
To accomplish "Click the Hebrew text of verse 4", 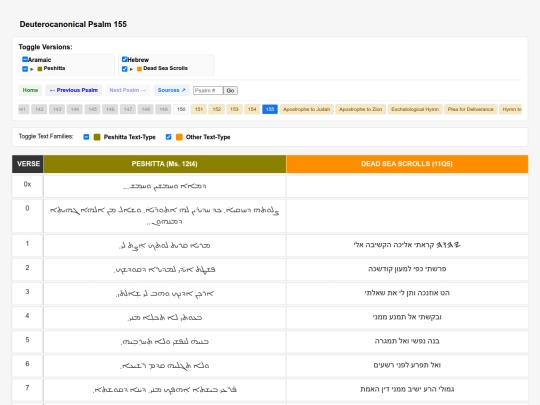I will click(x=407, y=317).
